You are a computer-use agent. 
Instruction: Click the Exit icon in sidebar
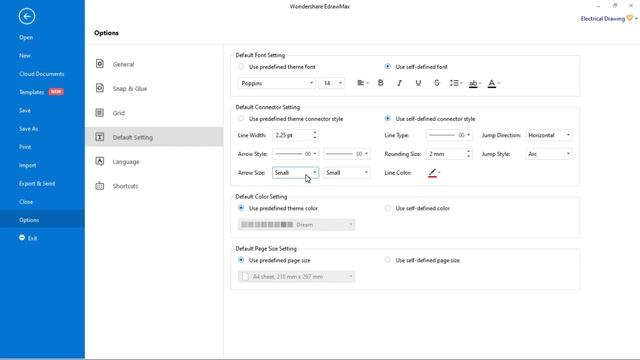point(22,238)
